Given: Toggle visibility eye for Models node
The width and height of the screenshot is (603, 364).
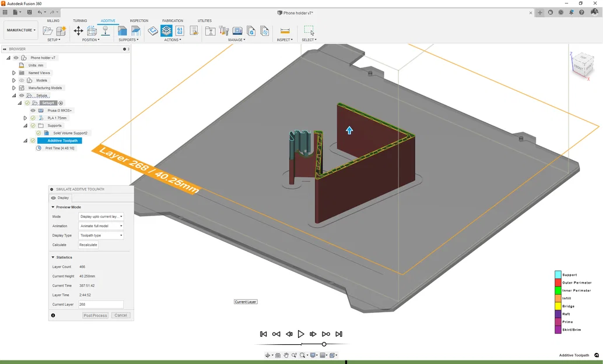Looking at the screenshot, I should (x=22, y=80).
